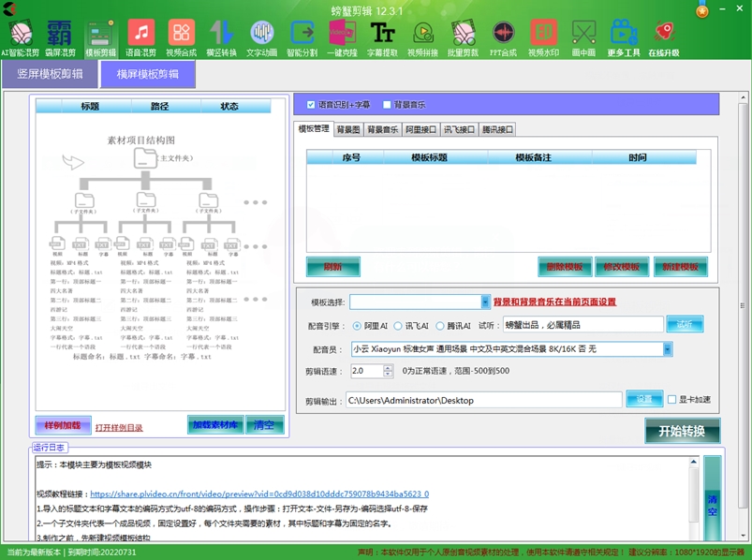Open the 横竖转换 tool

tap(221, 38)
